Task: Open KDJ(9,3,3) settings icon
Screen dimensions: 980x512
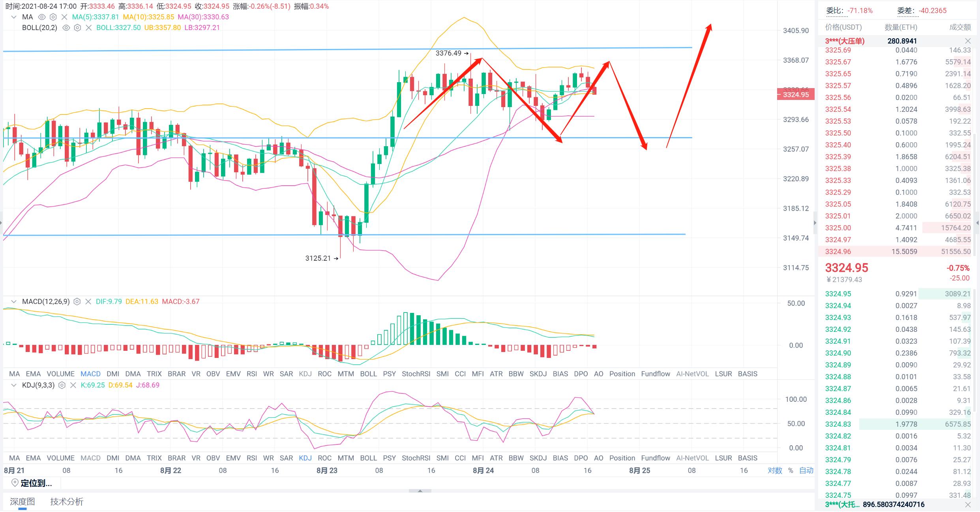Action: click(x=62, y=385)
